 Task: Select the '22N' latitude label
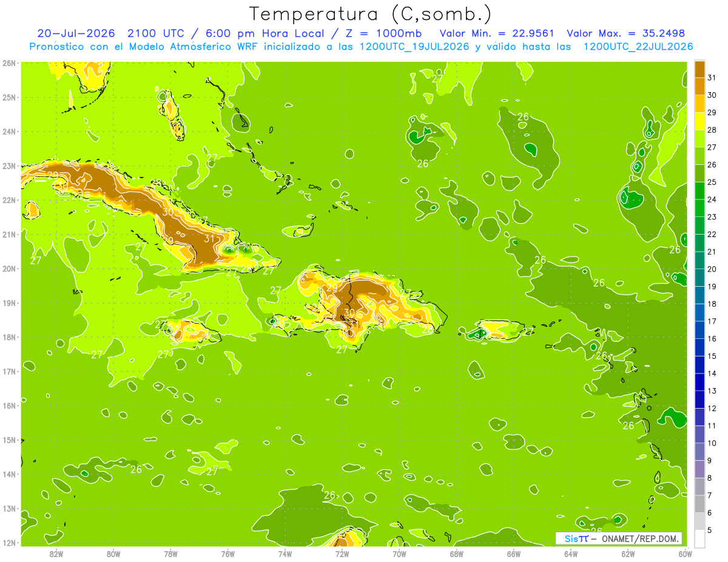8,199
